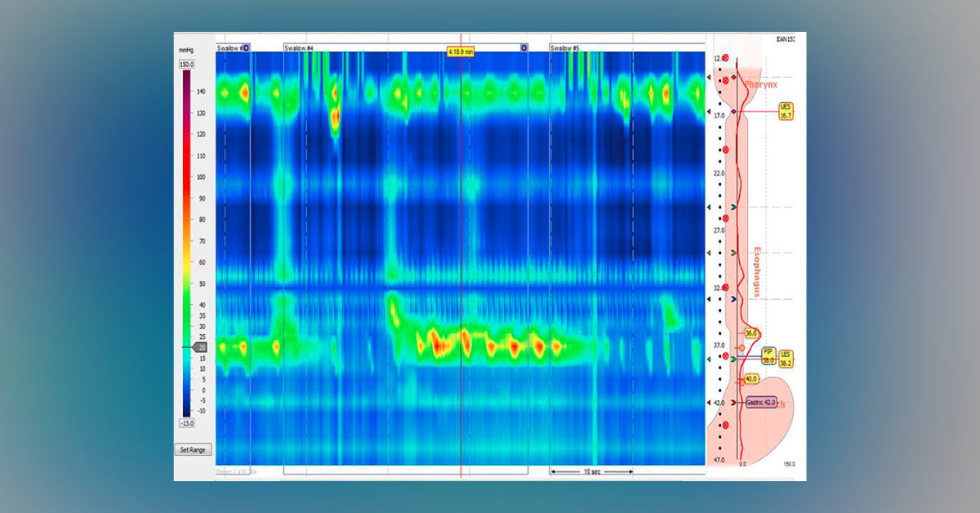This screenshot has width=980, height=513.
Task: Click the circle icon ending the Swallow #4 frame
Action: click(x=523, y=48)
